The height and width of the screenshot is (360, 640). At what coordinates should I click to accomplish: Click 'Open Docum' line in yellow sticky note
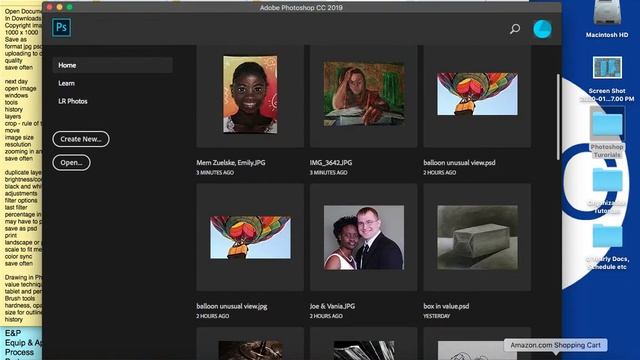23,11
